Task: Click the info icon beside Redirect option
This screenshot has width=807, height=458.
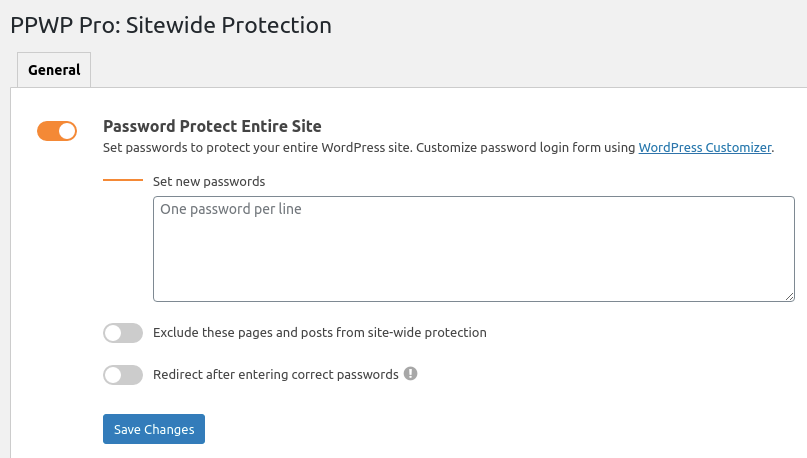Action: 410,374
